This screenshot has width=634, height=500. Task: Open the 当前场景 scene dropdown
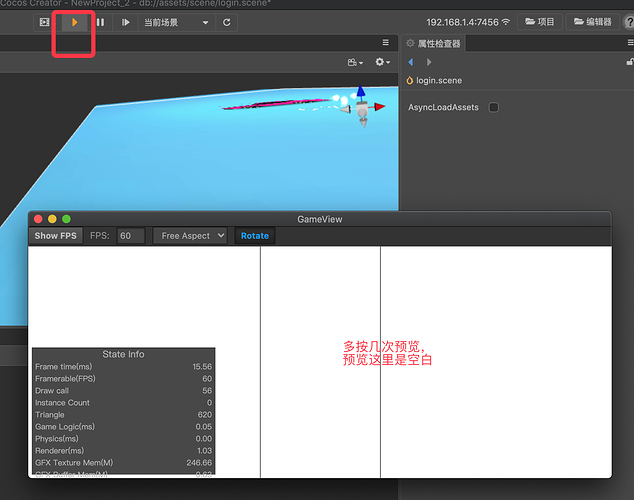[177, 22]
